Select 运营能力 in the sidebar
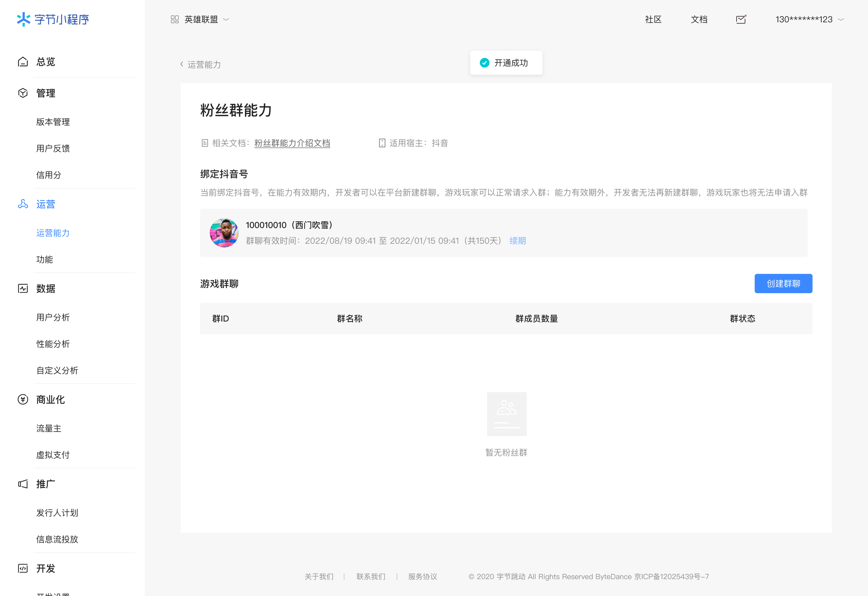Screen dimensions: 868x596 (53, 233)
